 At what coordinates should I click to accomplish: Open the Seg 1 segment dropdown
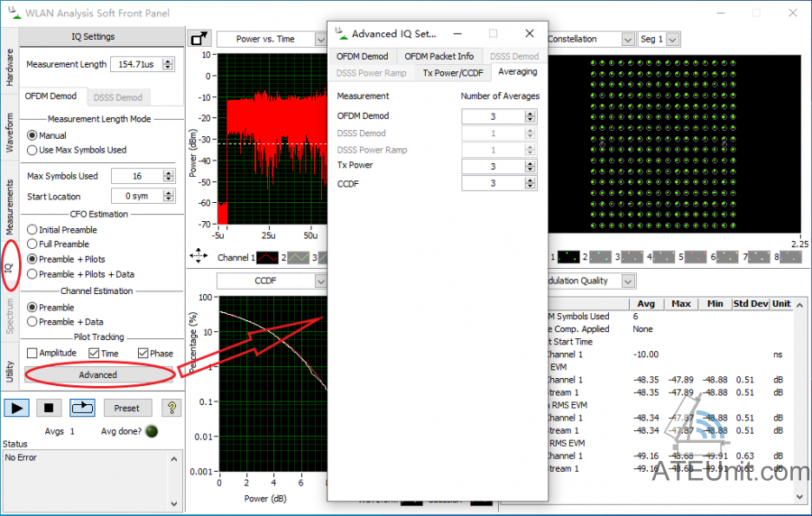coord(672,40)
